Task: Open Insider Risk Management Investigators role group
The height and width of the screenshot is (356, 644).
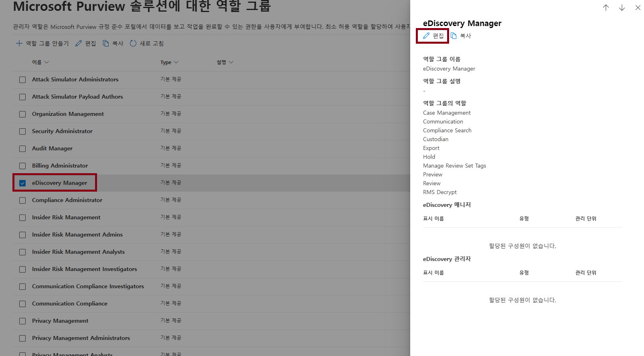Action: [x=85, y=269]
